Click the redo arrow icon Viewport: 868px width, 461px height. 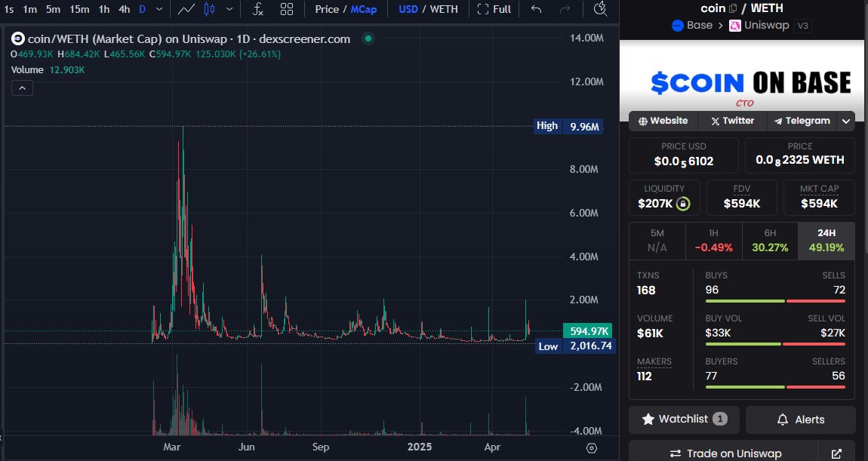(565, 9)
